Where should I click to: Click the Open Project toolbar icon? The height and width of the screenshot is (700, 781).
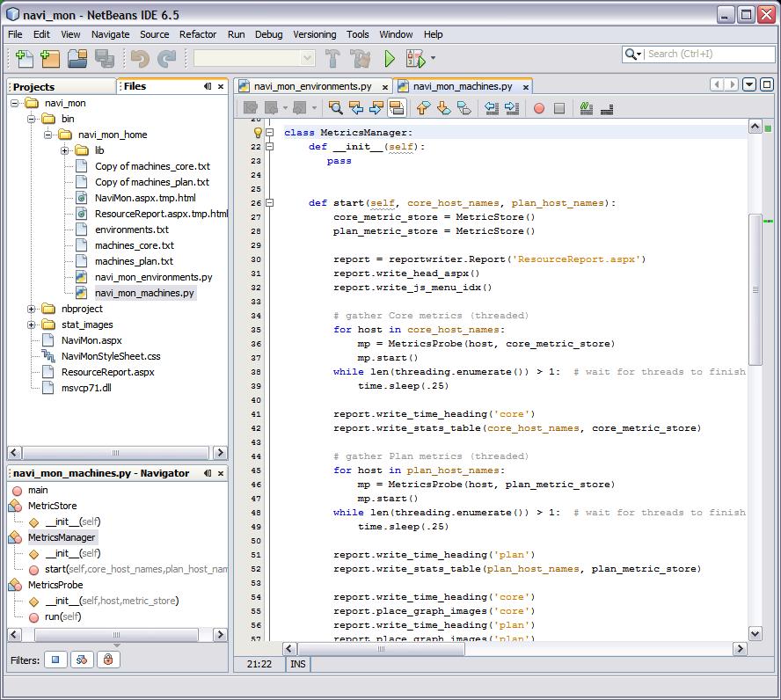click(x=77, y=58)
